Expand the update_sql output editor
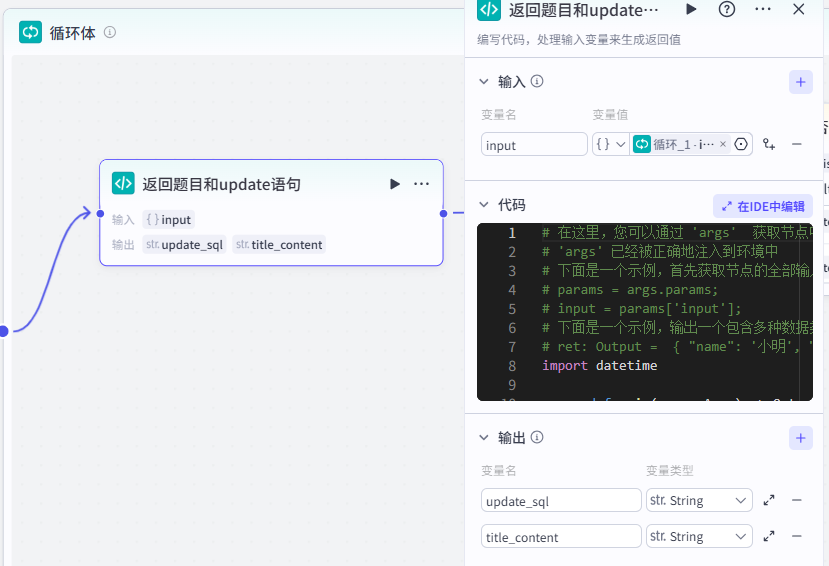829x566 pixels. (x=769, y=500)
